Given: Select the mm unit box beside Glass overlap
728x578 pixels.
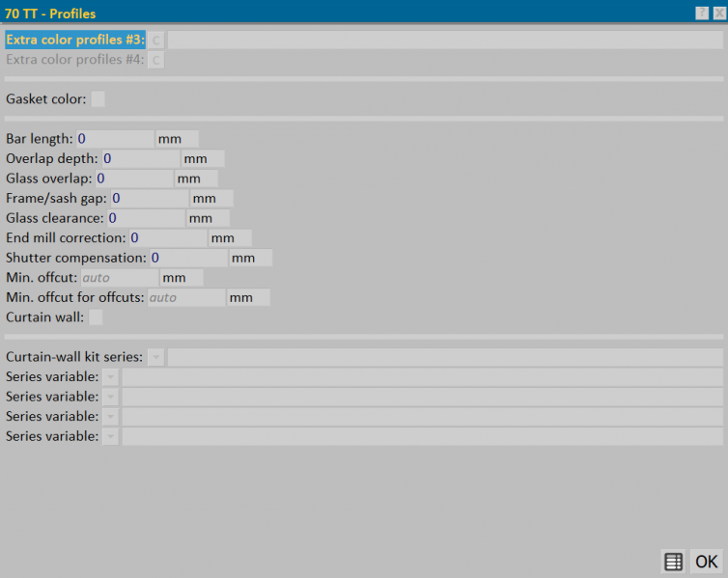Looking at the screenshot, I should click(x=196, y=179).
